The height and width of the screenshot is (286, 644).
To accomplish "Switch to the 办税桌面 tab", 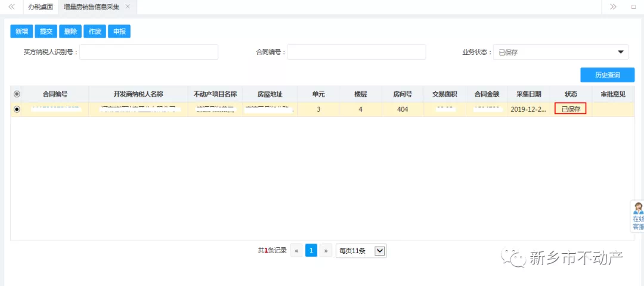I will pos(41,7).
